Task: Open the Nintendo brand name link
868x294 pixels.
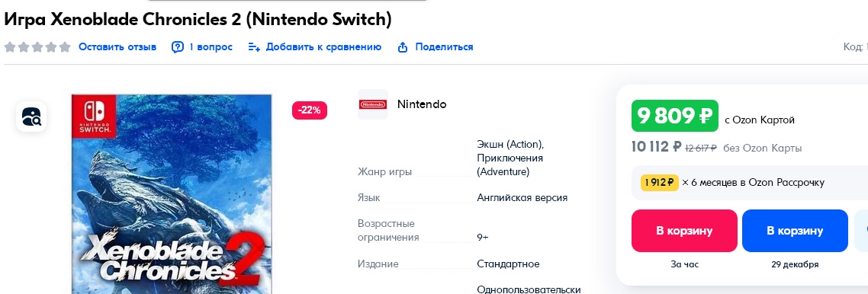Action: click(x=422, y=104)
